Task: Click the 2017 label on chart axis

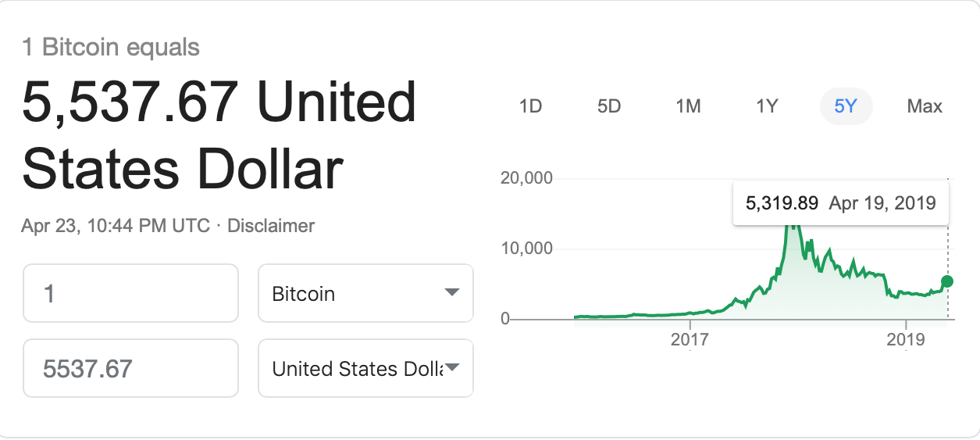Action: 690,340
